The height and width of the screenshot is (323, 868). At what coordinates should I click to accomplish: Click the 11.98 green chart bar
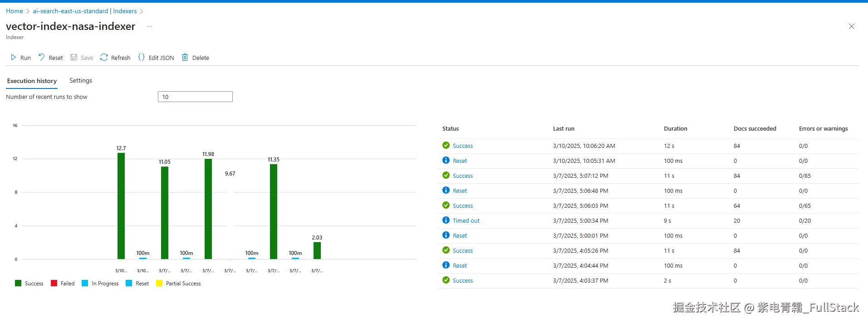pyautogui.click(x=208, y=209)
